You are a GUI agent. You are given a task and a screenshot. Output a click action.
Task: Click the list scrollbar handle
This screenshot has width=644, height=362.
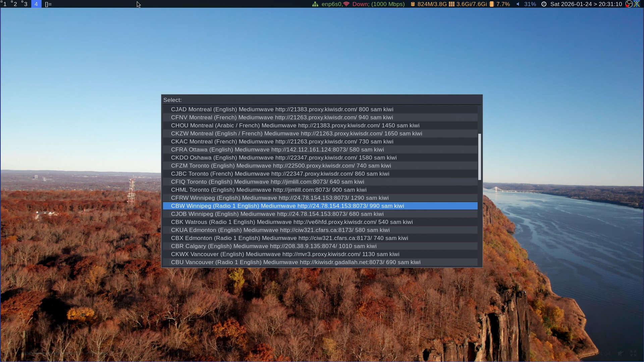(x=480, y=157)
